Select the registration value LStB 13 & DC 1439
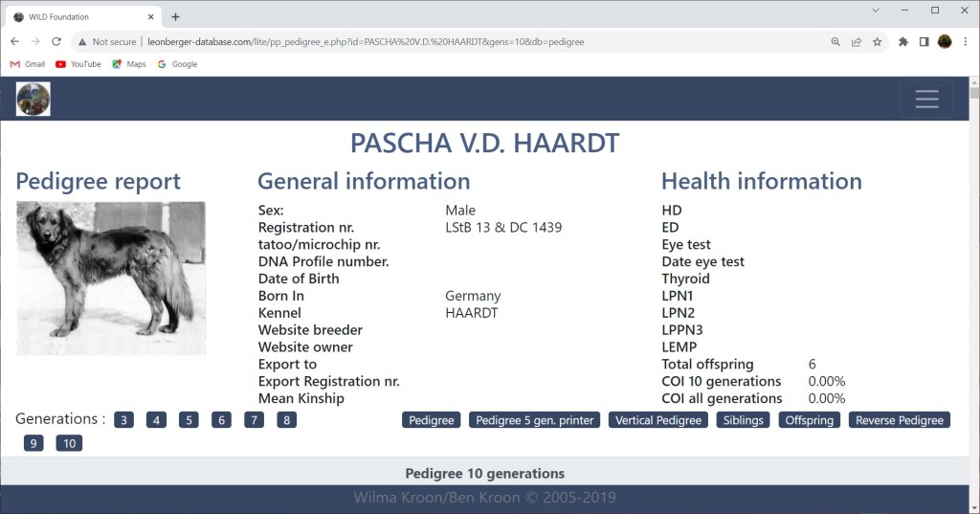This screenshot has width=980, height=514. tap(503, 227)
